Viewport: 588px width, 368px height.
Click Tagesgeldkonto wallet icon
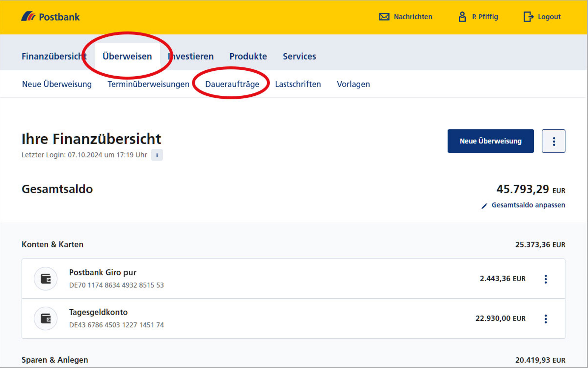[46, 318]
